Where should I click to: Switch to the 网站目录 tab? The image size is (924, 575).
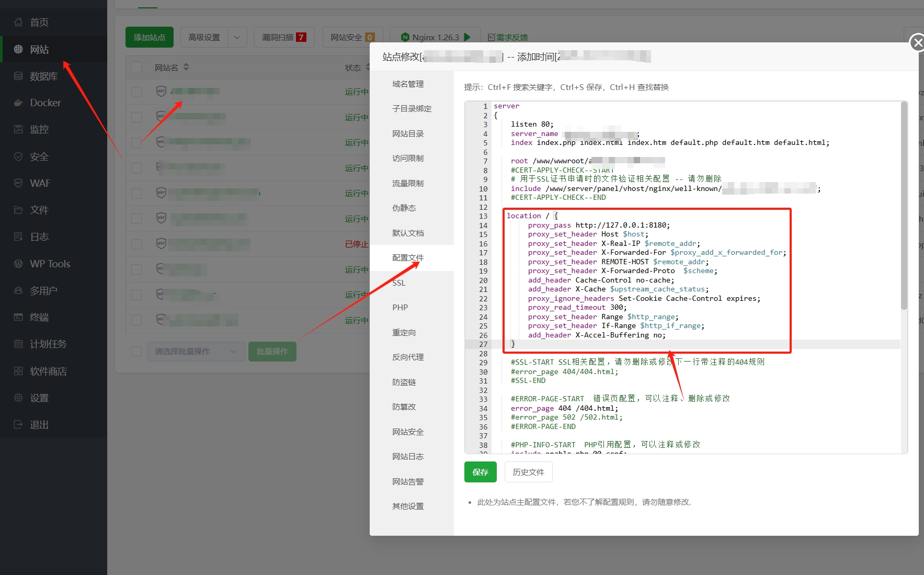click(x=408, y=133)
